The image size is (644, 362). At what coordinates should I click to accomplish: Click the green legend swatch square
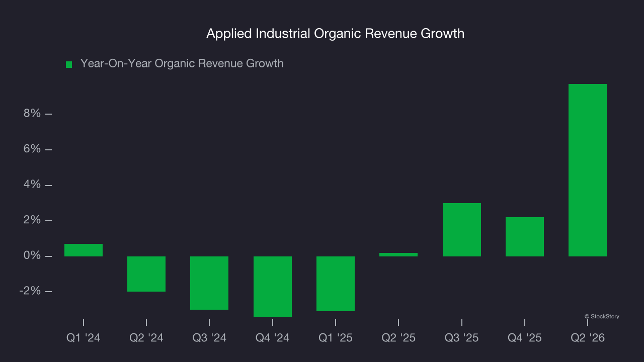pyautogui.click(x=69, y=64)
